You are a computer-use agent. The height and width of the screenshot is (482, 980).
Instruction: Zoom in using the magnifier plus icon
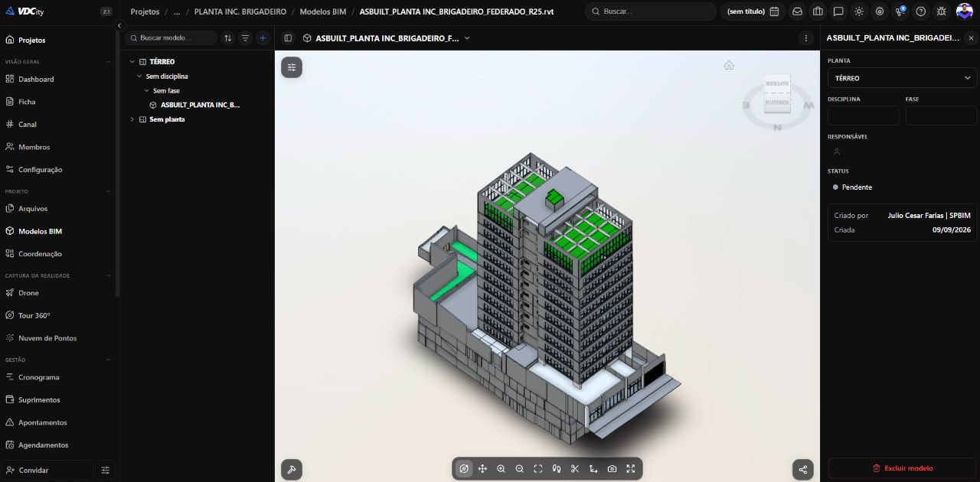click(501, 469)
